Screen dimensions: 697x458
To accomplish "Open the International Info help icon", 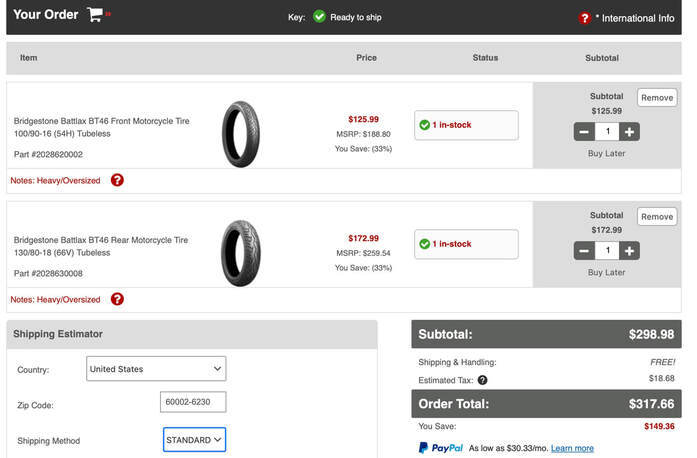I will point(585,18).
